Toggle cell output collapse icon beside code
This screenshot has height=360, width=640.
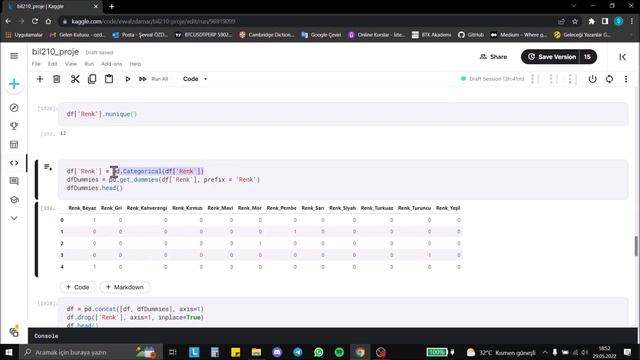coord(48,167)
